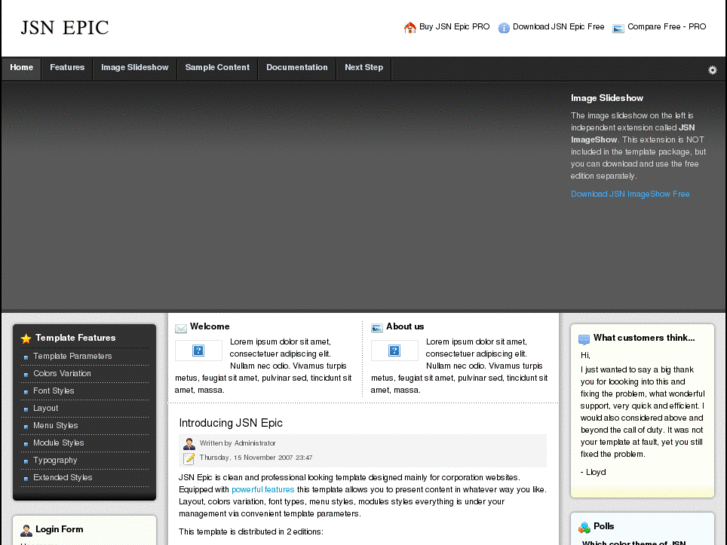Click the question mark thumbnail under About us

[395, 350]
